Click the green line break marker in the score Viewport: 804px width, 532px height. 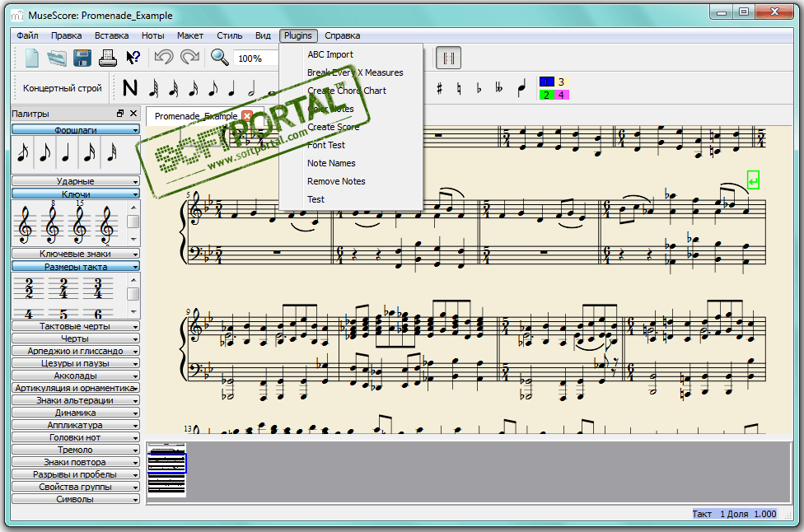tap(753, 180)
